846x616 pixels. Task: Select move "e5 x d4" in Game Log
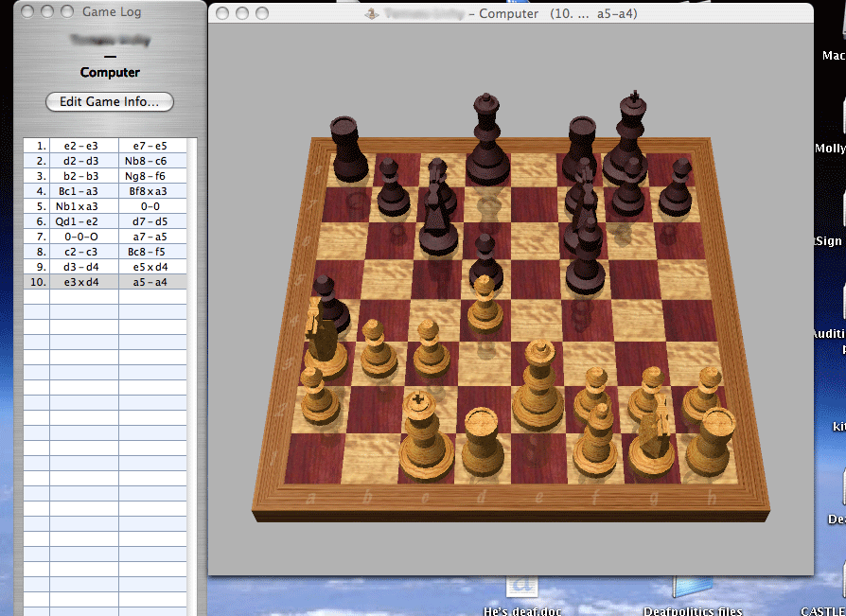[150, 267]
